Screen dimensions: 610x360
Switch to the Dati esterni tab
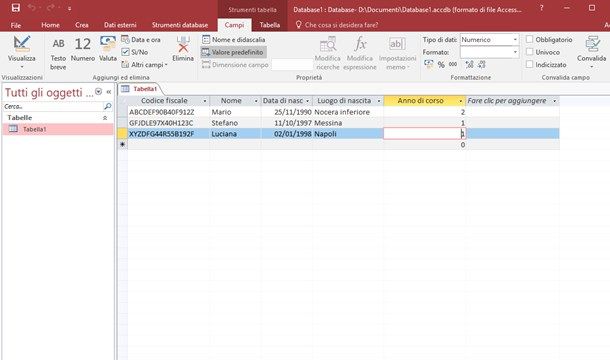coord(120,25)
